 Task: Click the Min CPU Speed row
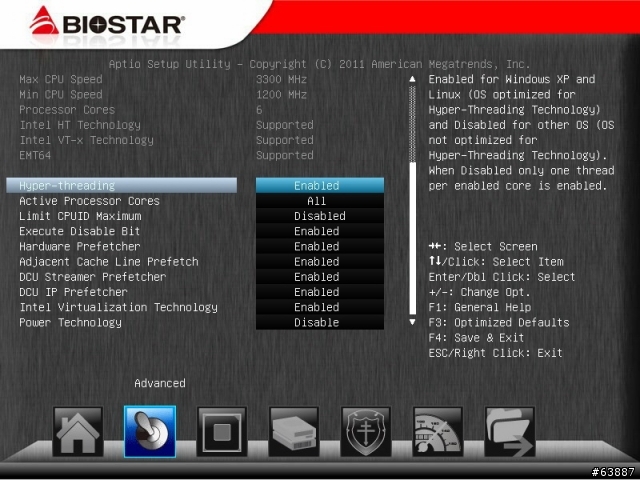[x=163, y=94]
